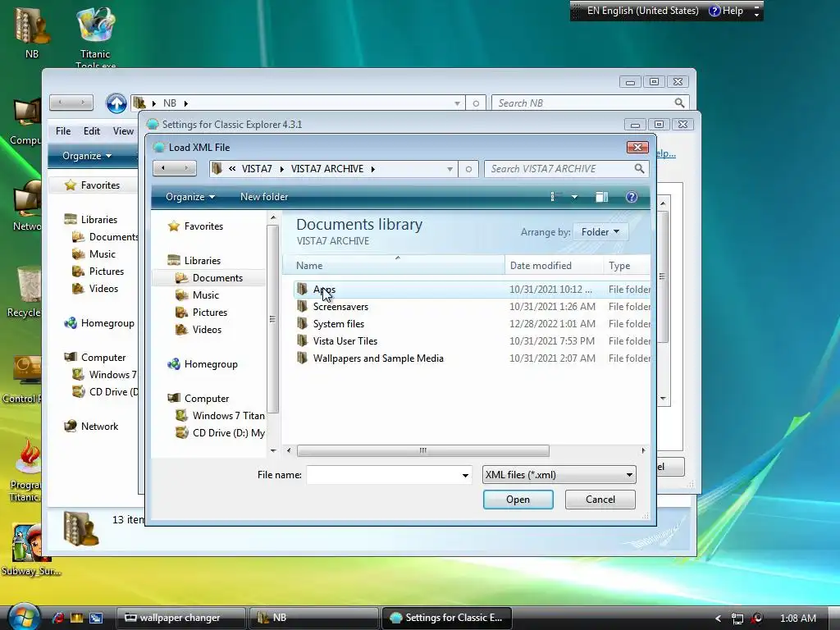Switch to NB taskbar item
The height and width of the screenshot is (630, 840).
[x=313, y=618]
